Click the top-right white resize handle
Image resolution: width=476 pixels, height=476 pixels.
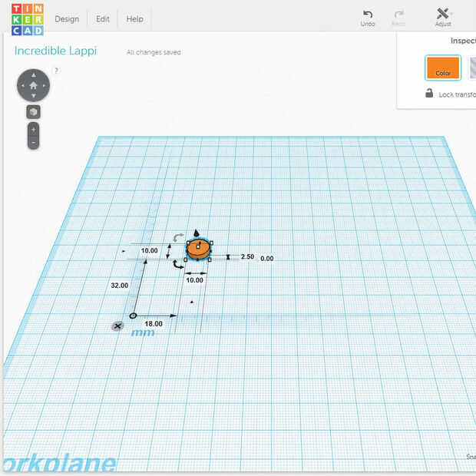211,243
